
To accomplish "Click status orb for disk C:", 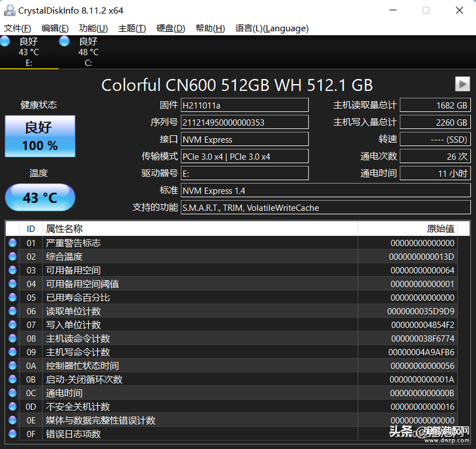I will (x=65, y=41).
